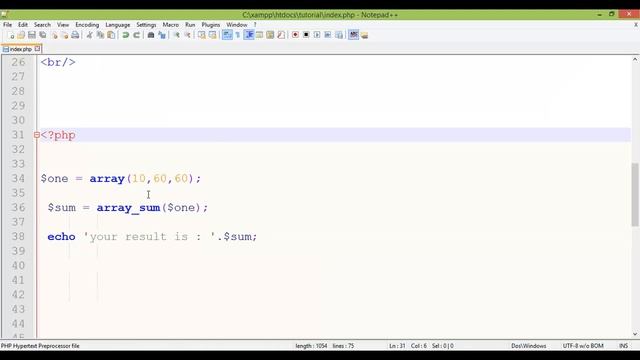Play back the recorded macro icon

tap(317, 35)
